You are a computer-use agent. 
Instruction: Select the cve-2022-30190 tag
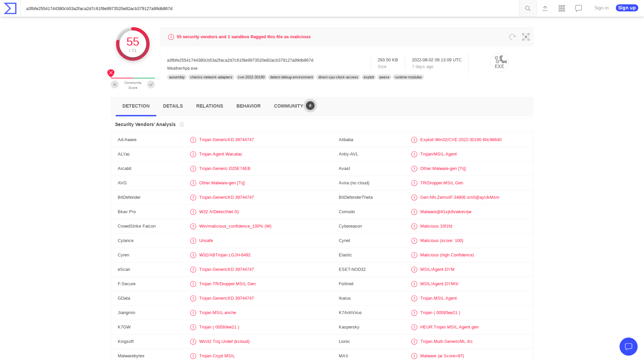pyautogui.click(x=251, y=77)
